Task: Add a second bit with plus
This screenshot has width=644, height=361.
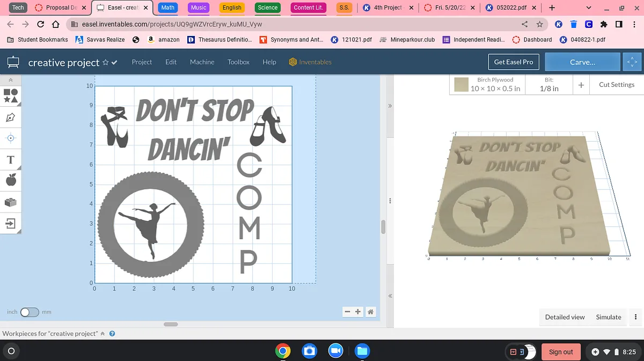Action: 581,85
